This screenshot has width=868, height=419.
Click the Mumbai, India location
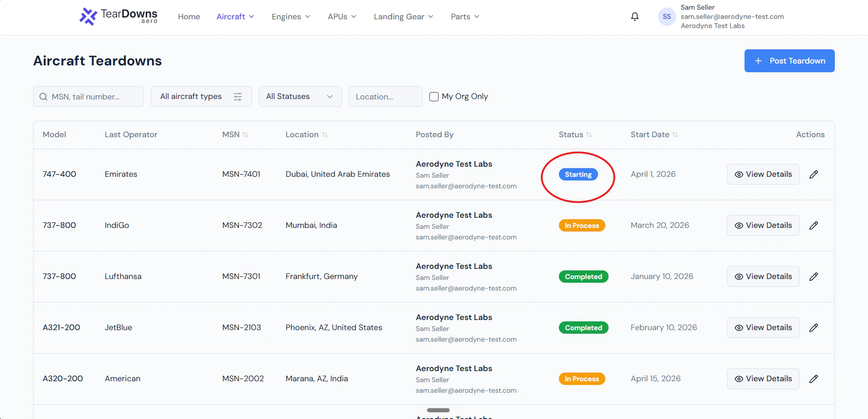[311, 226]
